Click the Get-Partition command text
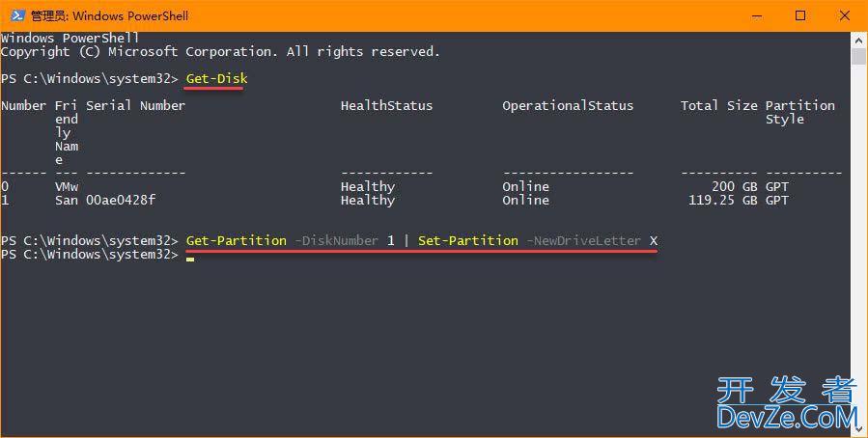Viewport: 868px width, 438px height. pos(237,240)
